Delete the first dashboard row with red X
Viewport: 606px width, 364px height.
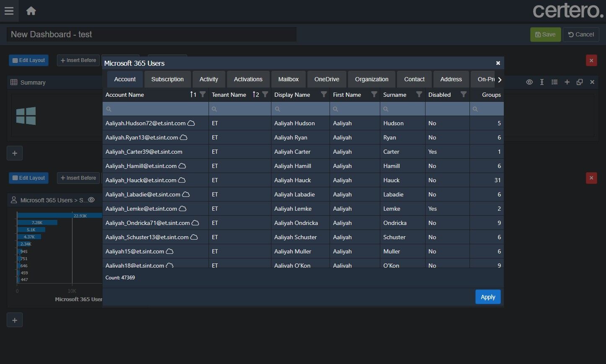(x=591, y=60)
